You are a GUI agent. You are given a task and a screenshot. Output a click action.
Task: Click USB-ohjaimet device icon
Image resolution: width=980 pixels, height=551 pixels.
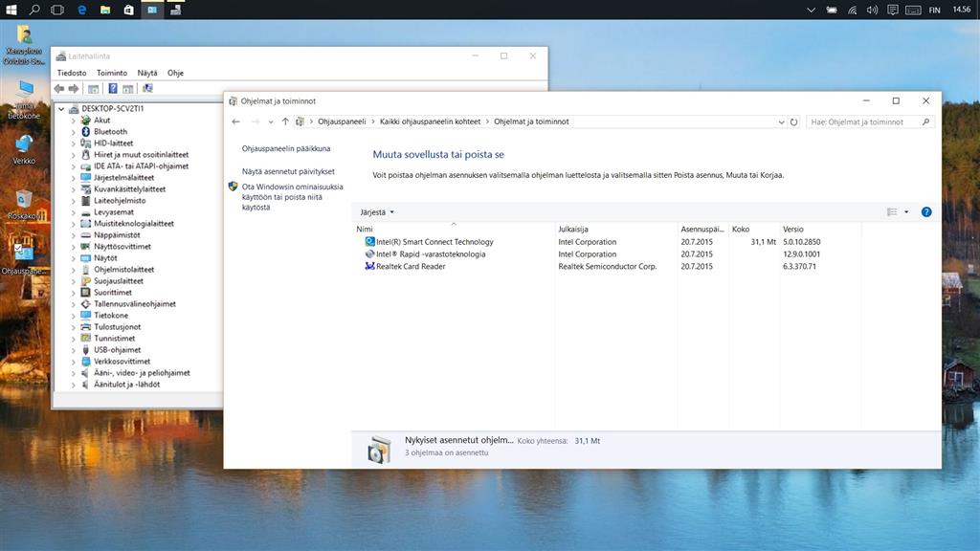coord(85,350)
